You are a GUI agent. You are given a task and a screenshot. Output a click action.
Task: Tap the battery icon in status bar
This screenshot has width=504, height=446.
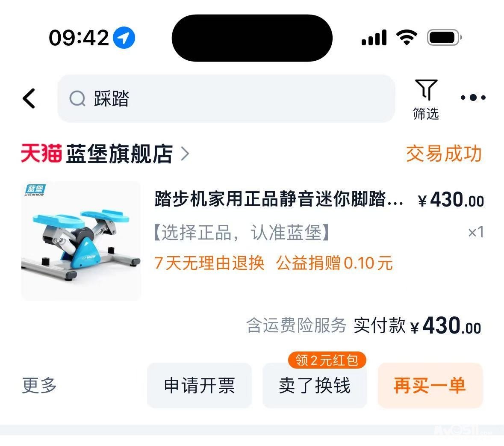445,38
